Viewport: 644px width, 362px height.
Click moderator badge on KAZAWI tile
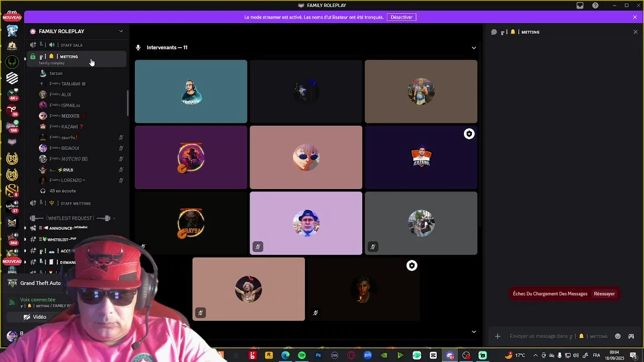pos(469,134)
